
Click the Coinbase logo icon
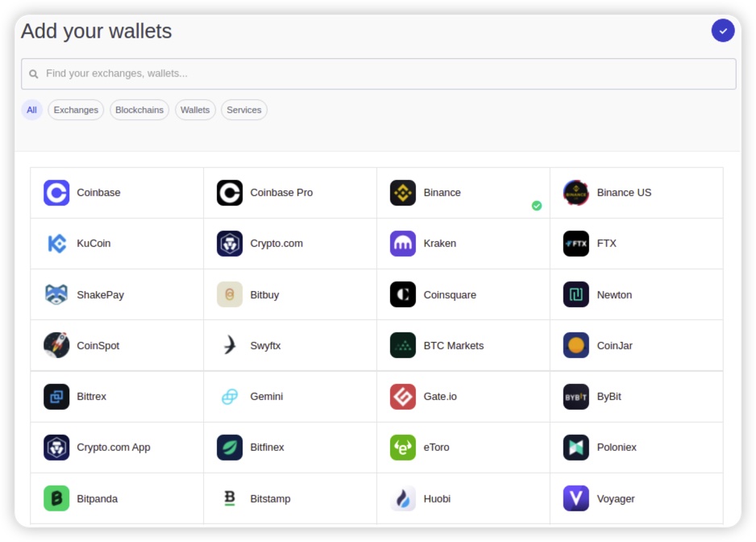pyautogui.click(x=56, y=193)
